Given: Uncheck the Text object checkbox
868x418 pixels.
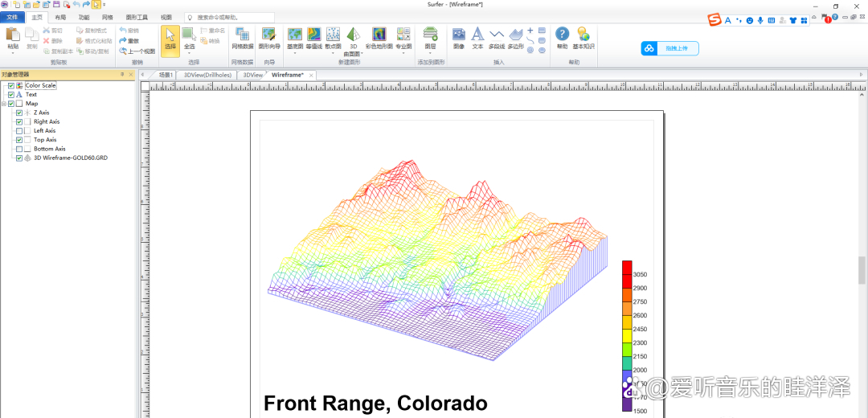Looking at the screenshot, I should 11,95.
